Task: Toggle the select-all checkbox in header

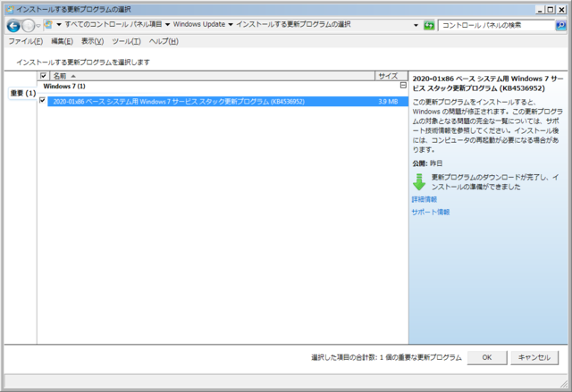Action: [x=44, y=76]
